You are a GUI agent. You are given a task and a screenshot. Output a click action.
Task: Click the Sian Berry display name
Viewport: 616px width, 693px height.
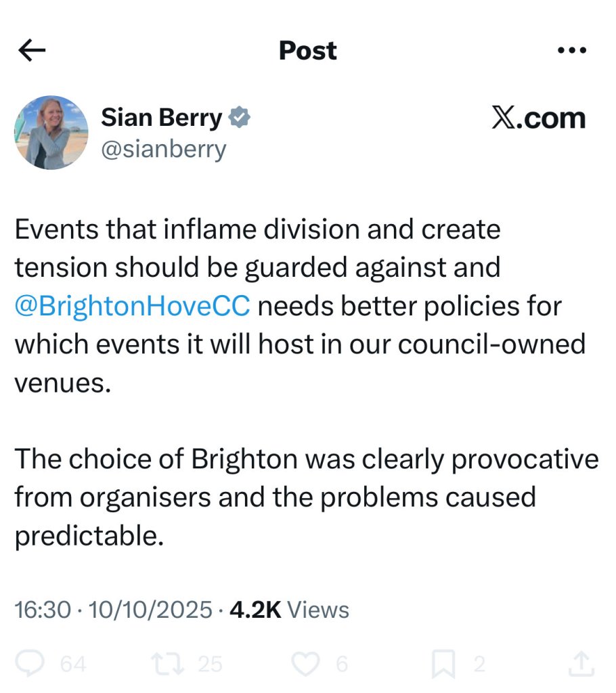[x=161, y=118]
